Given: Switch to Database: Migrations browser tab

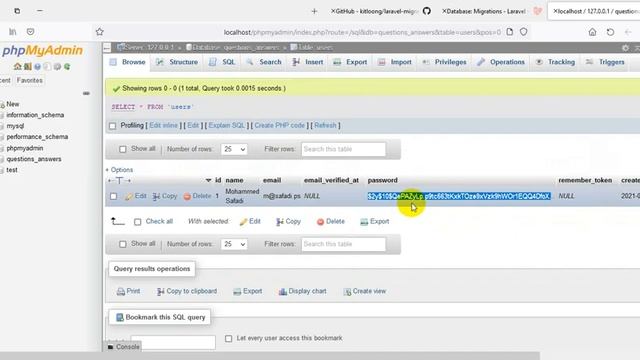Looking at the screenshot, I should pos(491,11).
